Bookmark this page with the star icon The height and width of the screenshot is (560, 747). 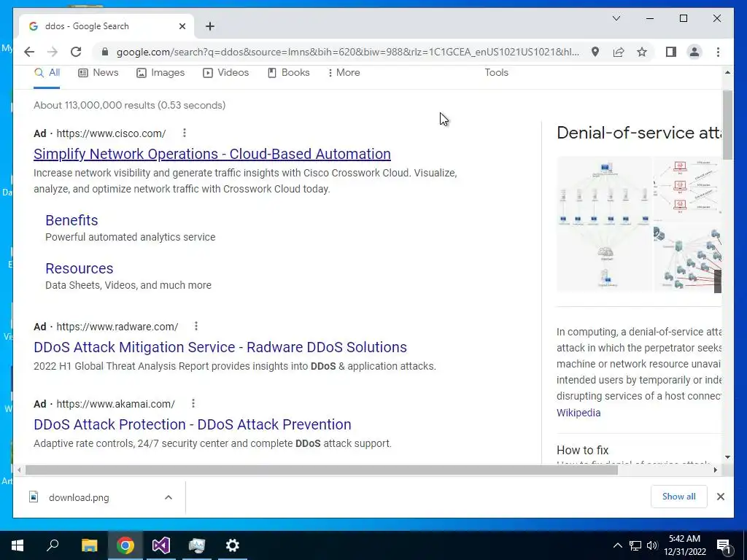(x=642, y=52)
